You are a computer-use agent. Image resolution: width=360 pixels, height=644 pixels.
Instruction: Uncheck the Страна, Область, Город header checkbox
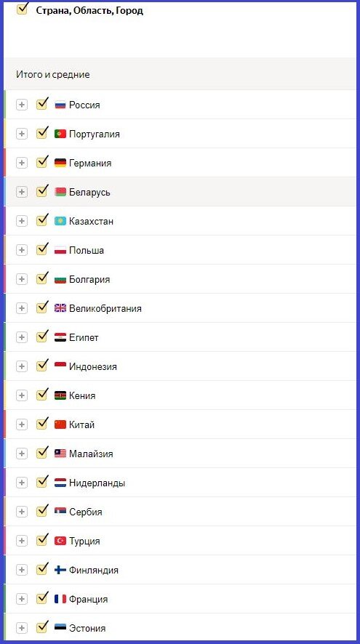[x=22, y=9]
